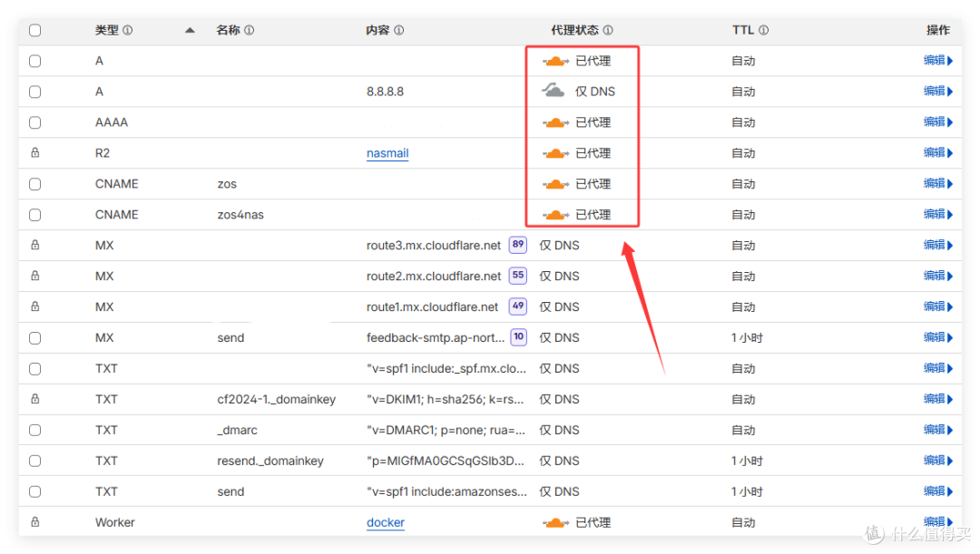980x554 pixels.
Task: Open the nasmail R2 bucket link
Action: (x=387, y=153)
